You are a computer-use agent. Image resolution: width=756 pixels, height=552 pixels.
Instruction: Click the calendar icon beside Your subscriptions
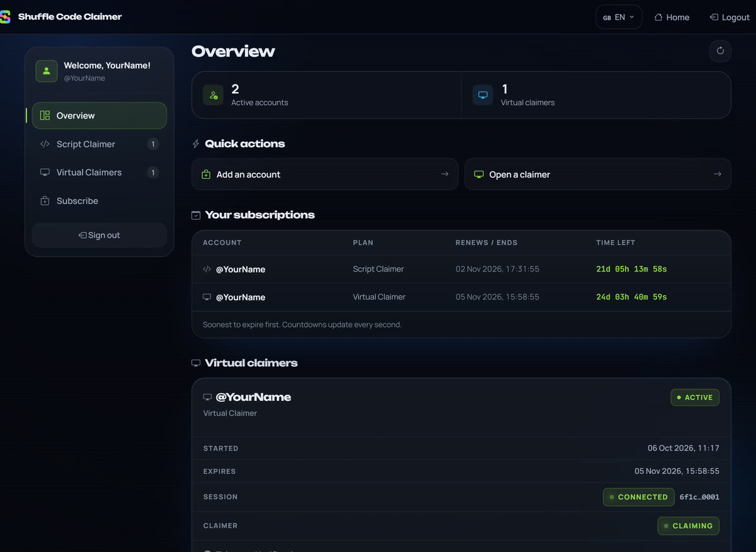[x=196, y=215]
